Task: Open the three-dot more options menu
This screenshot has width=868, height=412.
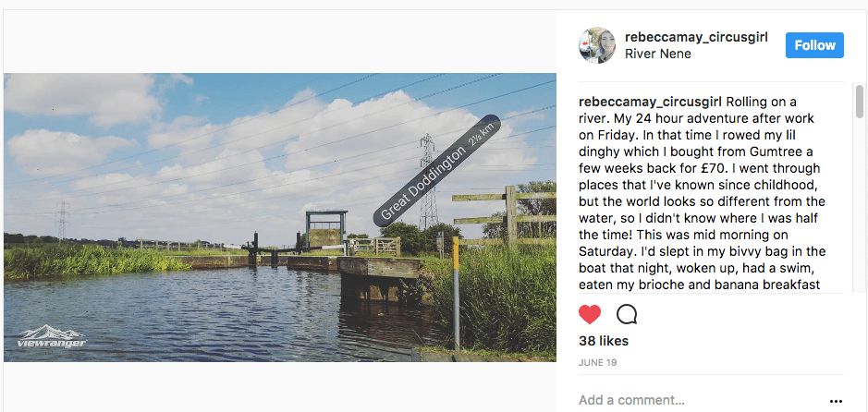Action: 836,401
